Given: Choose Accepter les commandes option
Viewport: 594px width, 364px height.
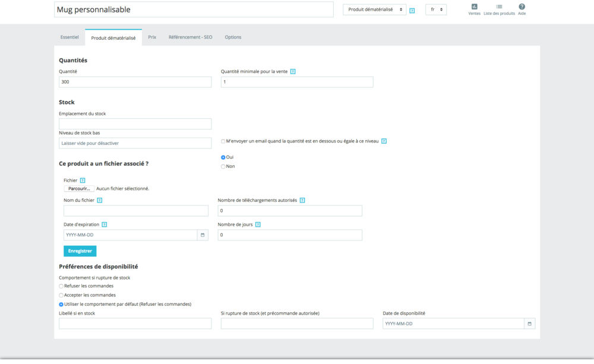Looking at the screenshot, I should click(x=61, y=296).
